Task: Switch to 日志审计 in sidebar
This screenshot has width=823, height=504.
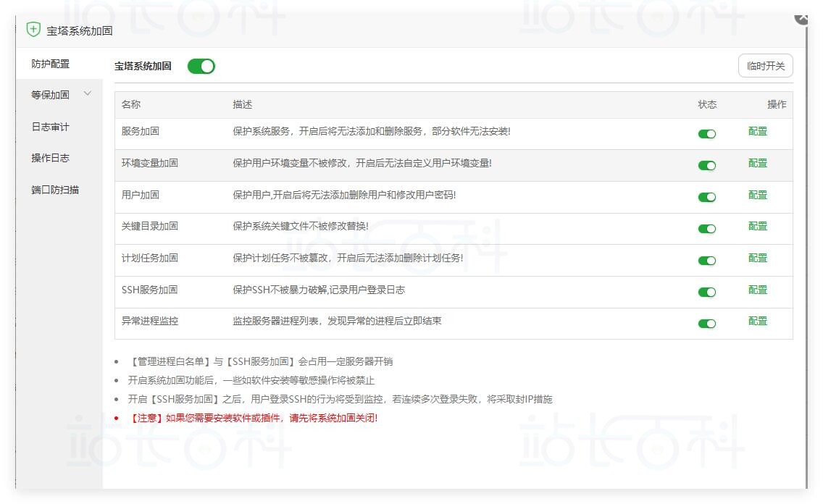Action: [51, 127]
